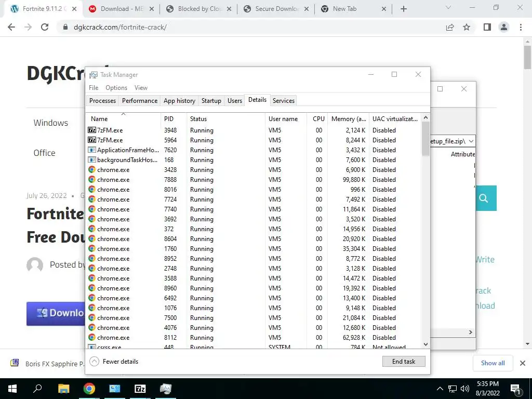The width and height of the screenshot is (532, 399).
Task: Sort by PID column header
Action: pyautogui.click(x=174, y=118)
